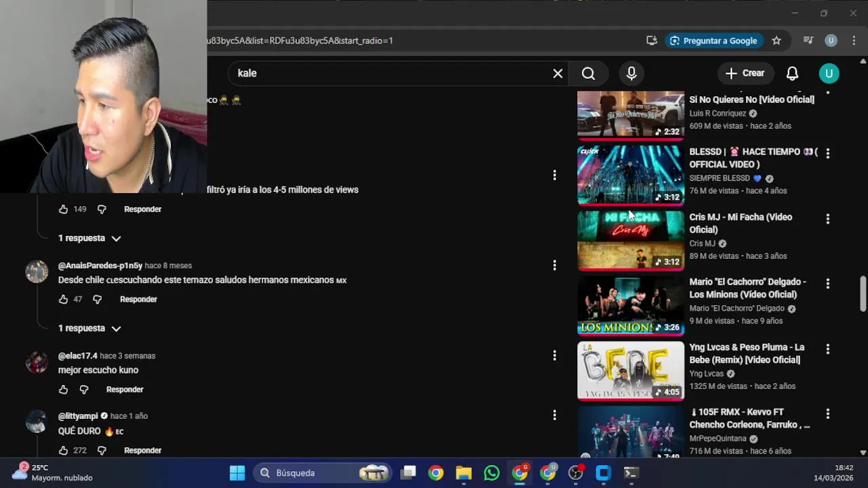Start voice search with microphone icon
The height and width of the screenshot is (488, 868).
point(631,73)
